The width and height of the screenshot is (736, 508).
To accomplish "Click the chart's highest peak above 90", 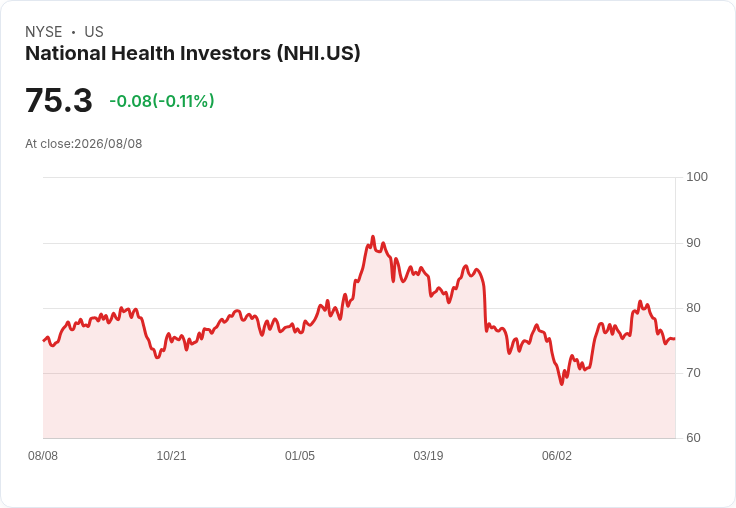I will pyautogui.click(x=373, y=237).
